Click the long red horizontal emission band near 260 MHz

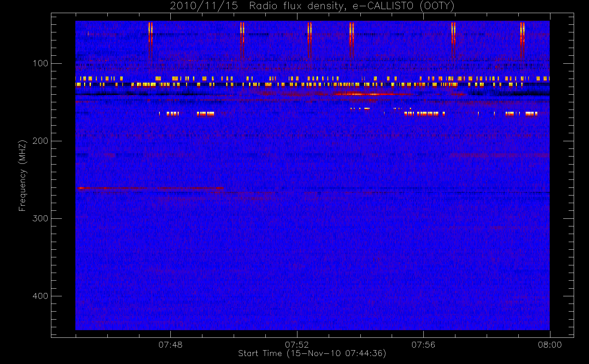[x=151, y=188]
